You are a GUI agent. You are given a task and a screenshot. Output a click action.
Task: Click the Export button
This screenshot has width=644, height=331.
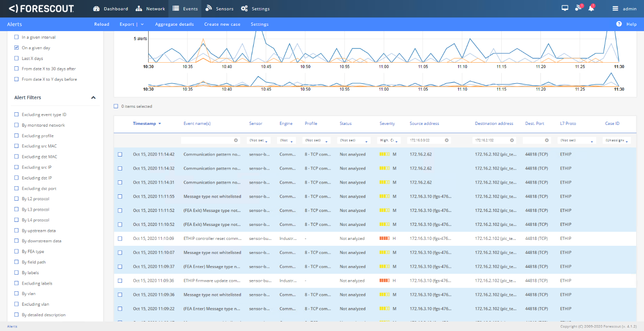(x=127, y=24)
